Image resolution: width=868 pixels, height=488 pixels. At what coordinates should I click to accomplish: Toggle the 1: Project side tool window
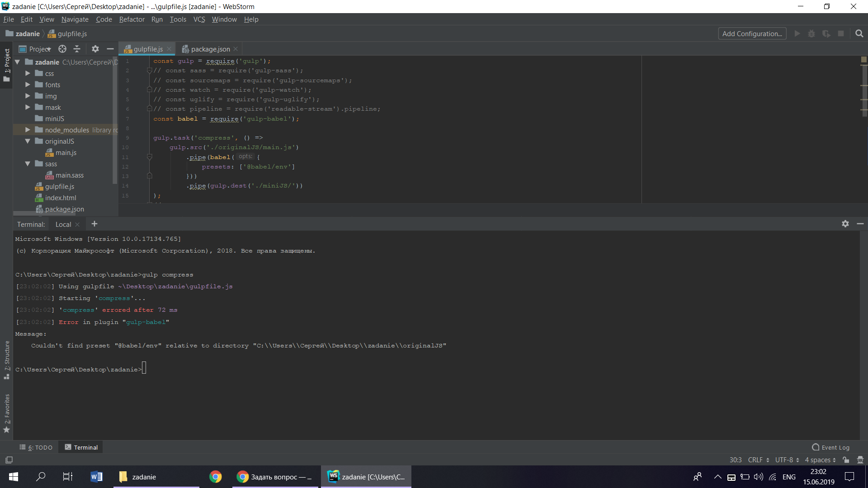(6, 65)
